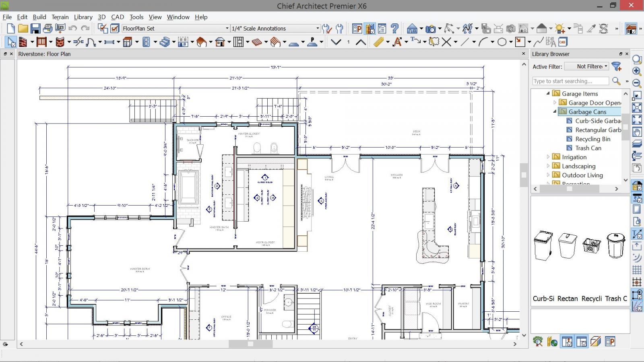This screenshot has height=362, width=644.
Task: Click the Zoom In magnifier icon
Action: click(637, 71)
